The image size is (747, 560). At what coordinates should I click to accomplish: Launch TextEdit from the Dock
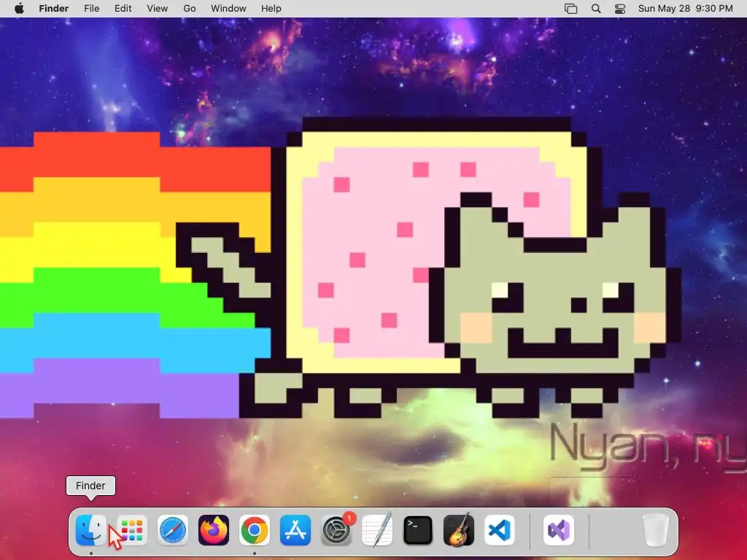click(377, 530)
